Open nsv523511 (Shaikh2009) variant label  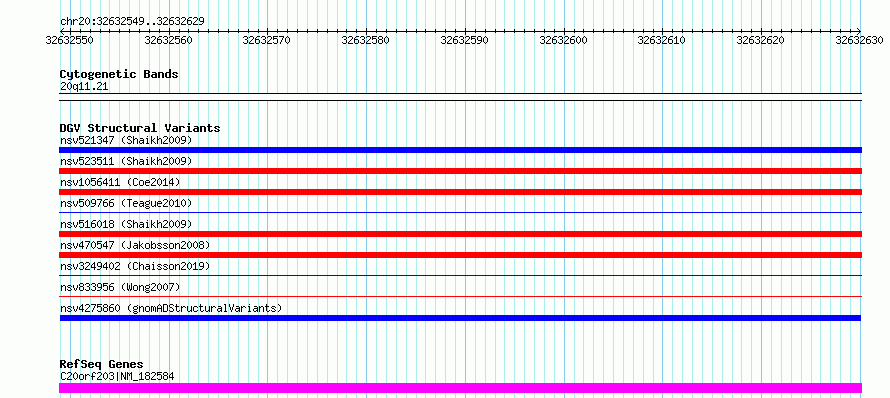(x=126, y=161)
